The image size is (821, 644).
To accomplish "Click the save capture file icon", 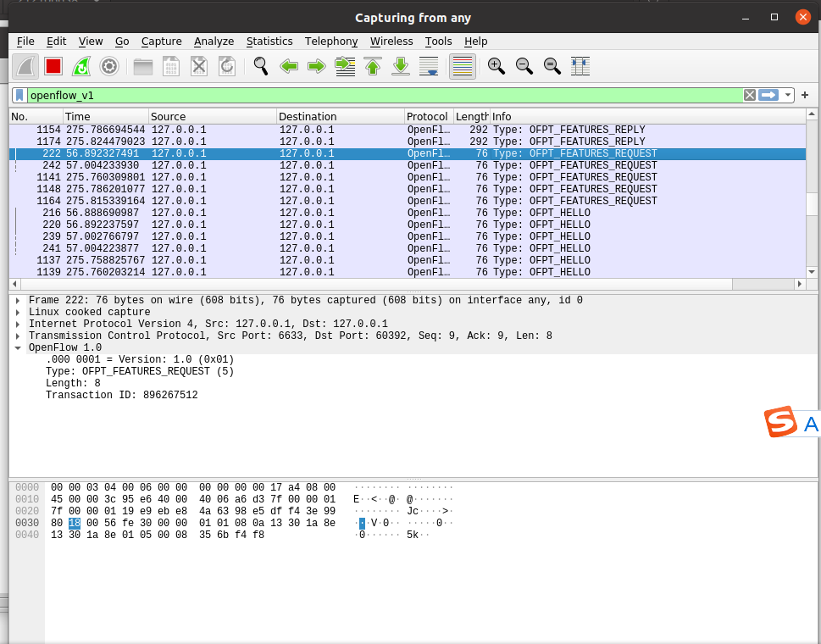I will point(171,66).
